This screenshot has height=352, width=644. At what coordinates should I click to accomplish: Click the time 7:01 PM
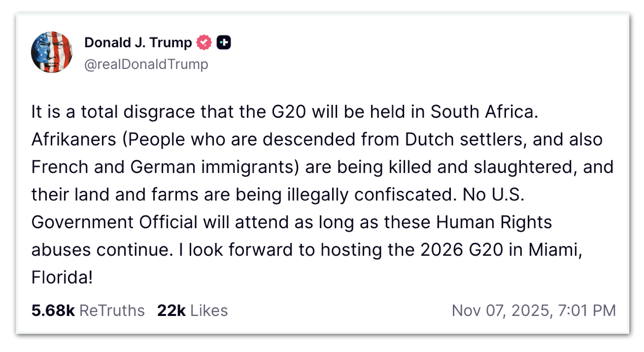point(587,310)
